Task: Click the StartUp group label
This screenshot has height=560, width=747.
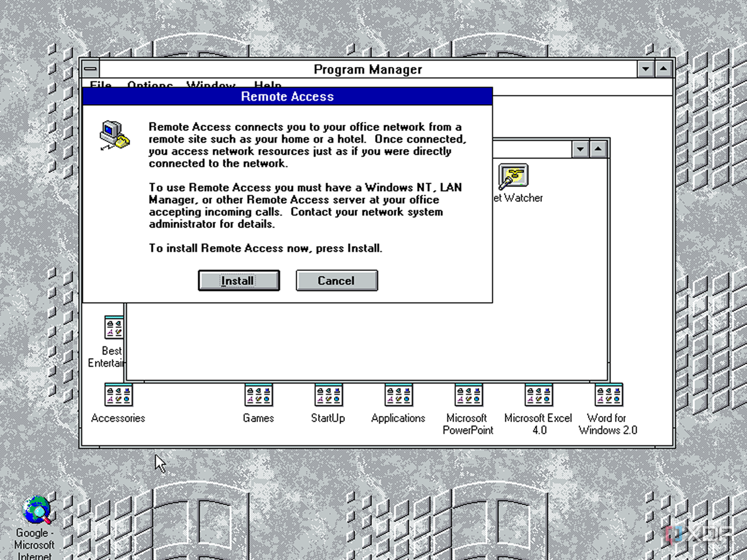Action: click(x=328, y=418)
